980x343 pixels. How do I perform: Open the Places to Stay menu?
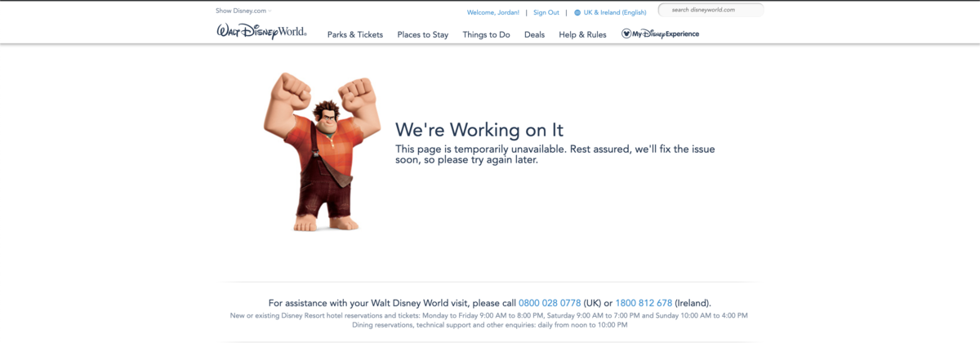[422, 34]
